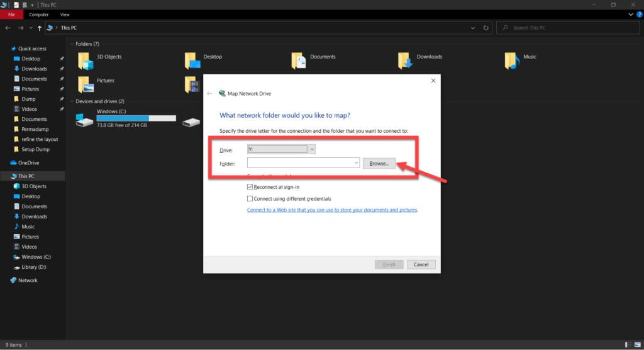Collapse the Folders (7) group

[72, 44]
